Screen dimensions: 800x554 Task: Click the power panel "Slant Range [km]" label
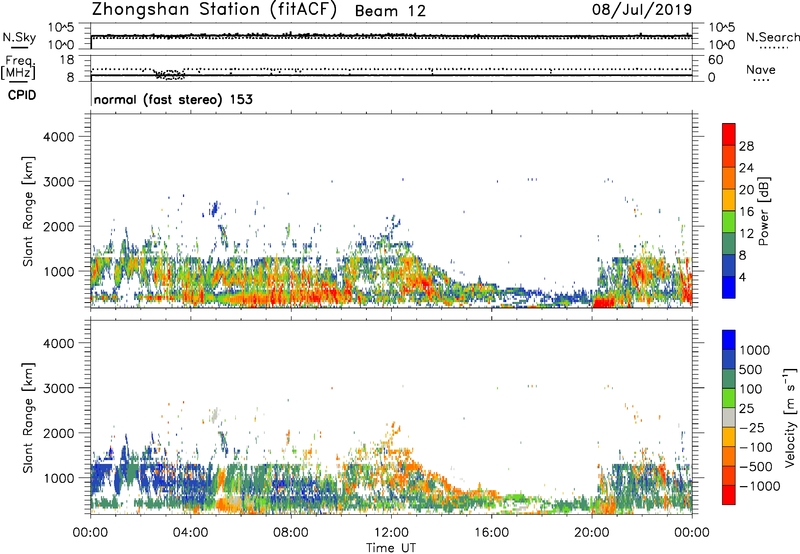[28, 211]
